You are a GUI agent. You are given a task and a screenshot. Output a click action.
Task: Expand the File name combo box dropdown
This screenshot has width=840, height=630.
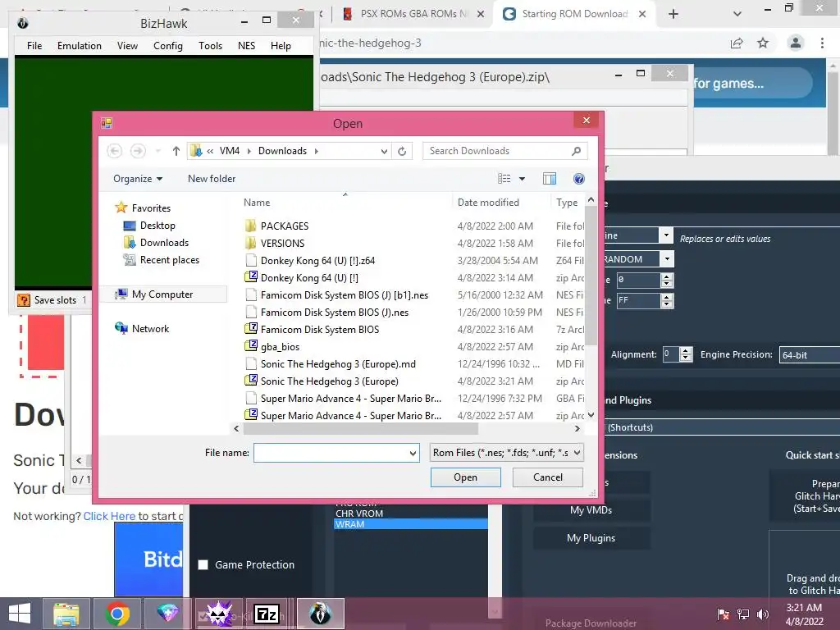pyautogui.click(x=413, y=453)
